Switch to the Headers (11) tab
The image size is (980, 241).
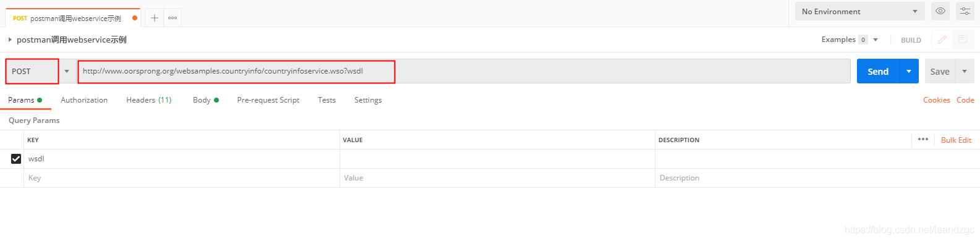(x=149, y=100)
